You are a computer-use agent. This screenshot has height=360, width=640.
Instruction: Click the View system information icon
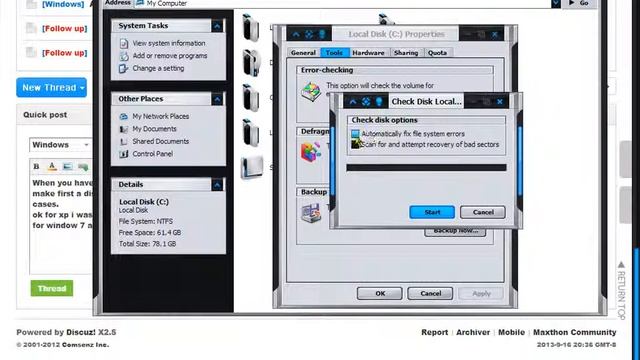[124, 43]
